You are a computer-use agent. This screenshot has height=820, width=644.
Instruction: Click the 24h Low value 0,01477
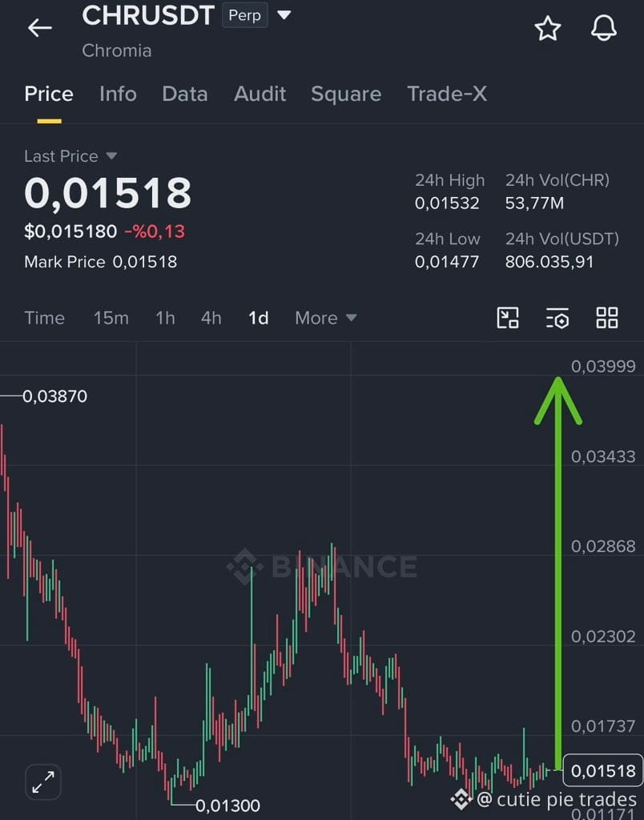[447, 262]
